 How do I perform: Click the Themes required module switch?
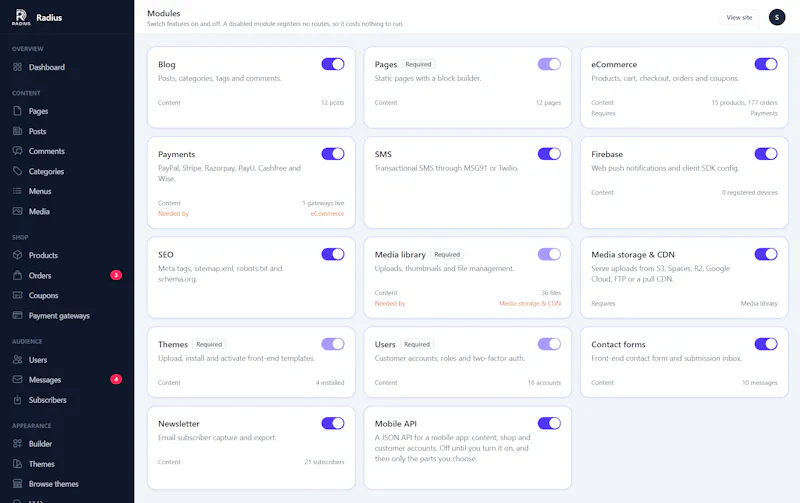333,344
